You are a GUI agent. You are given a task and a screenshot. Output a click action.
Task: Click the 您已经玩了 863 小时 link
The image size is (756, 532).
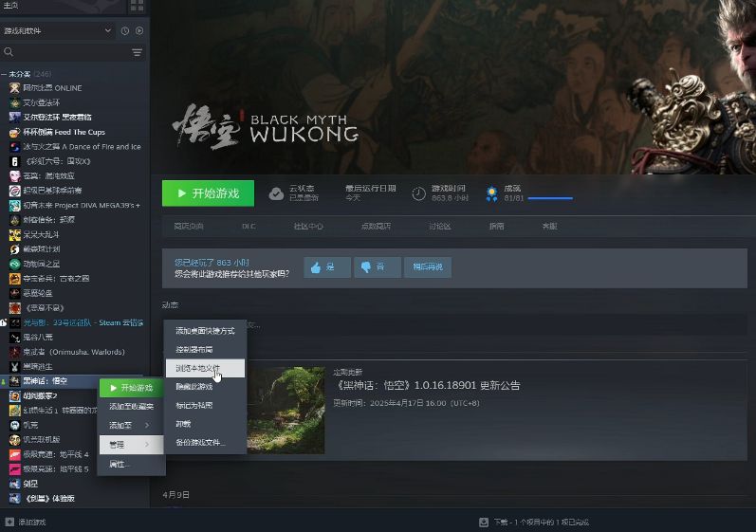point(212,263)
